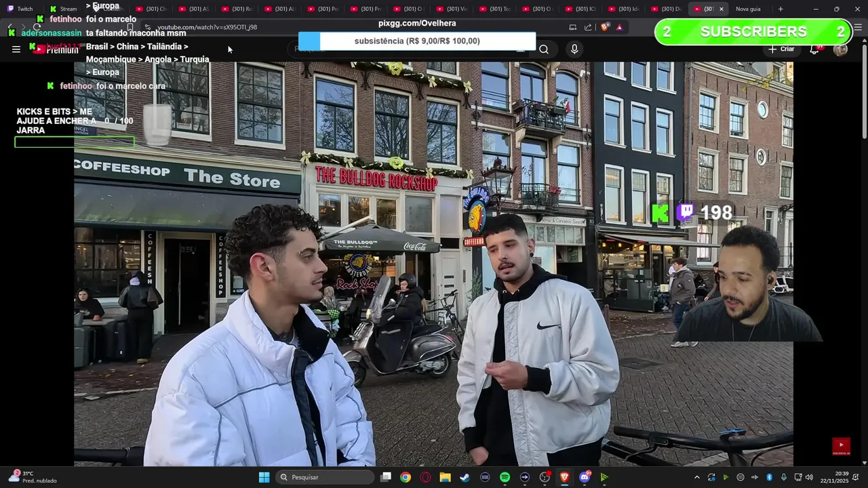This screenshot has width=868, height=488.
Task: Click the install app icon in address bar
Action: tap(572, 27)
